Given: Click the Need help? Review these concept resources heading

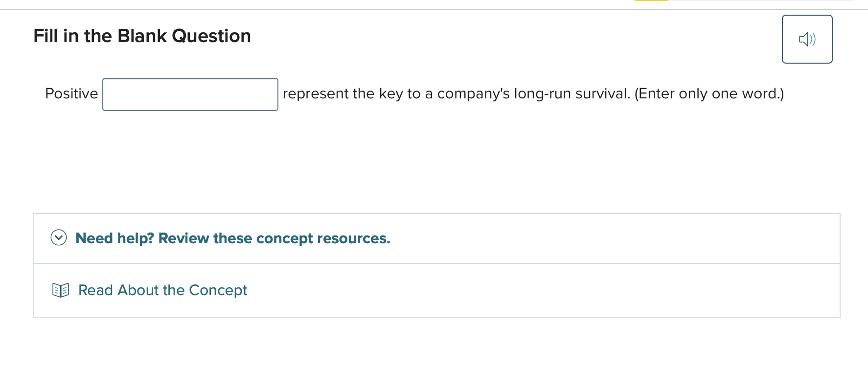Looking at the screenshot, I should tap(232, 238).
